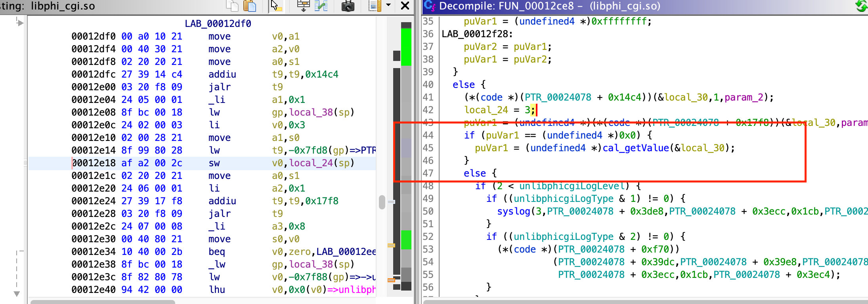
Task: Refresh the decompiler with green arrows icon
Action: [862, 6]
